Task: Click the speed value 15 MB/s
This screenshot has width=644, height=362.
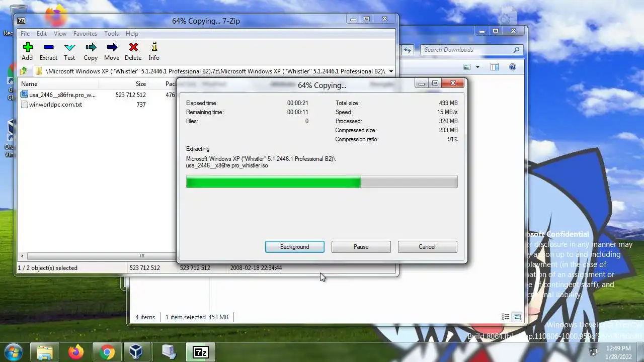Action: [x=447, y=112]
